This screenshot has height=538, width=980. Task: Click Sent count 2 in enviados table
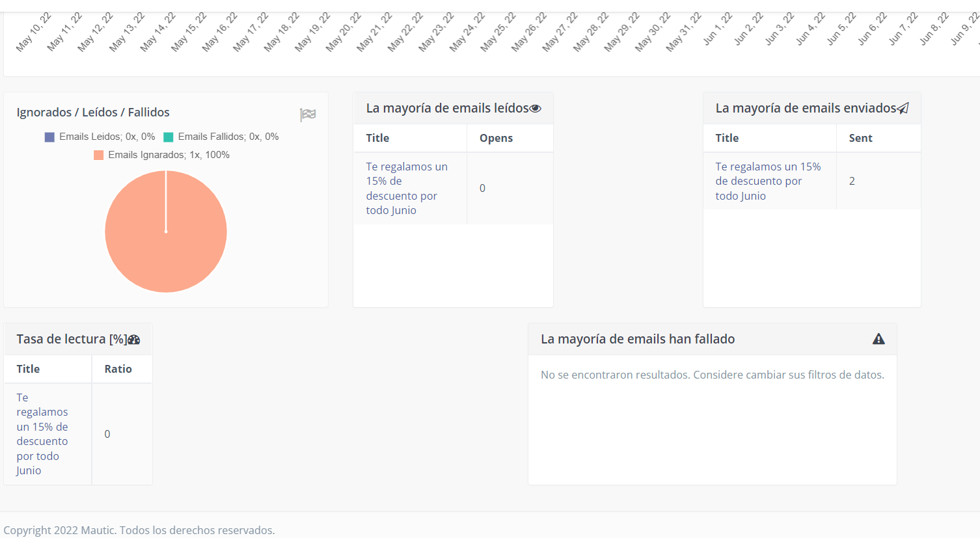[x=852, y=181]
